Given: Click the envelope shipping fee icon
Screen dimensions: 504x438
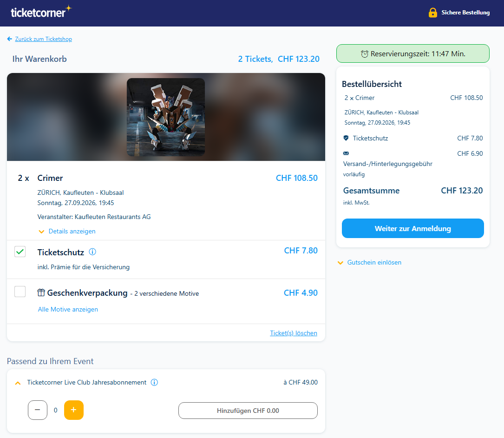Looking at the screenshot, I should (x=346, y=153).
